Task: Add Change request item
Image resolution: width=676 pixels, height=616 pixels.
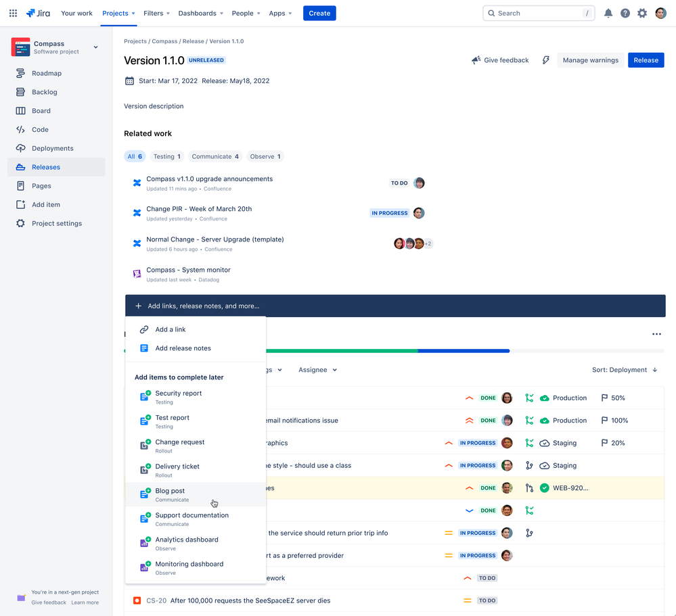Action: (x=196, y=446)
